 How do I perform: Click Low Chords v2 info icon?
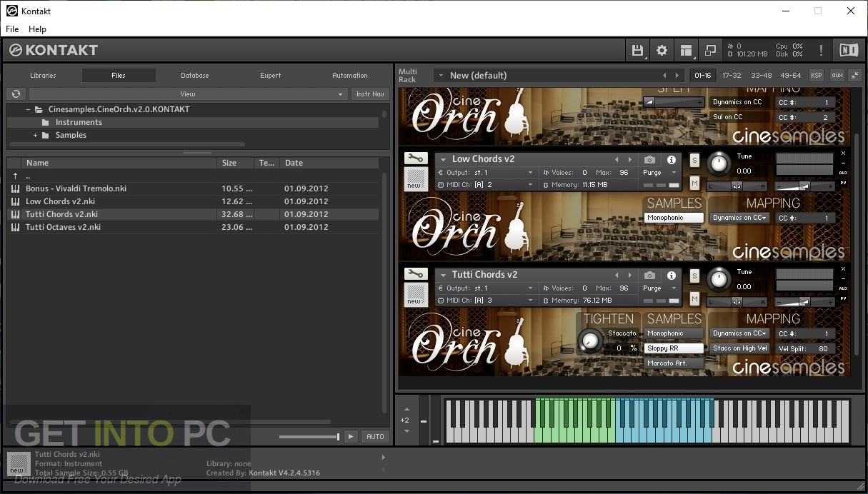[x=672, y=159]
